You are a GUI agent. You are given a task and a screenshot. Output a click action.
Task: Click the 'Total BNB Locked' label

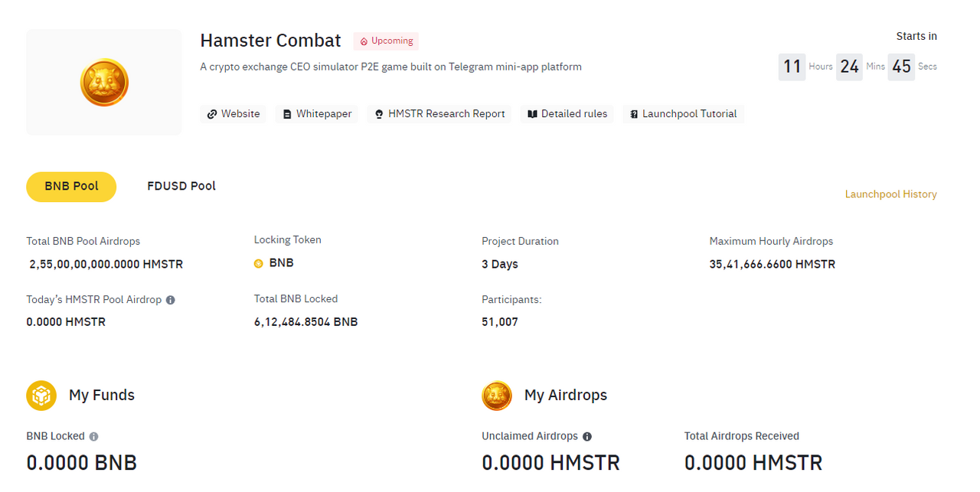click(x=296, y=299)
